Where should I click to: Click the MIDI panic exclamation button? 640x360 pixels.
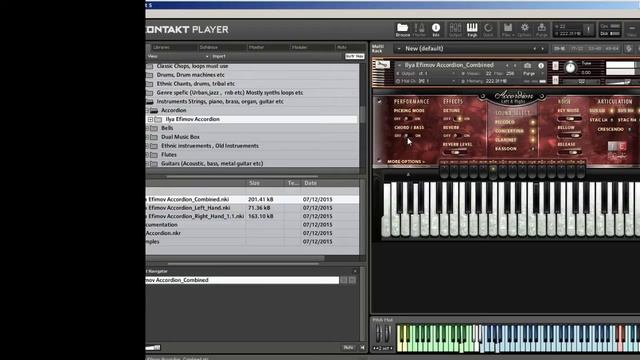[588, 29]
